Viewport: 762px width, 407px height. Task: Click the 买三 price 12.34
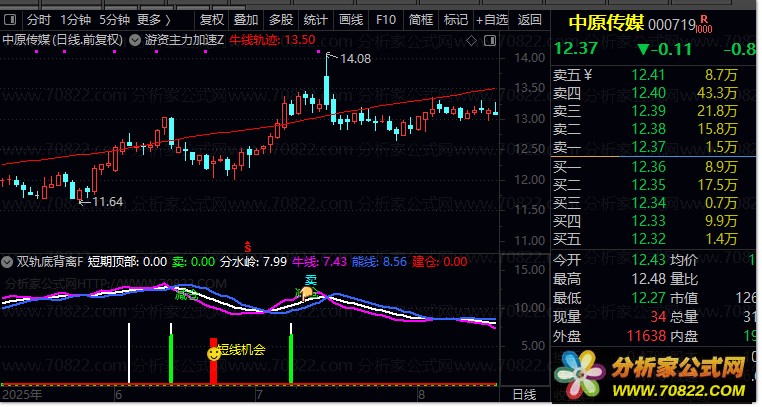pyautogui.click(x=648, y=203)
